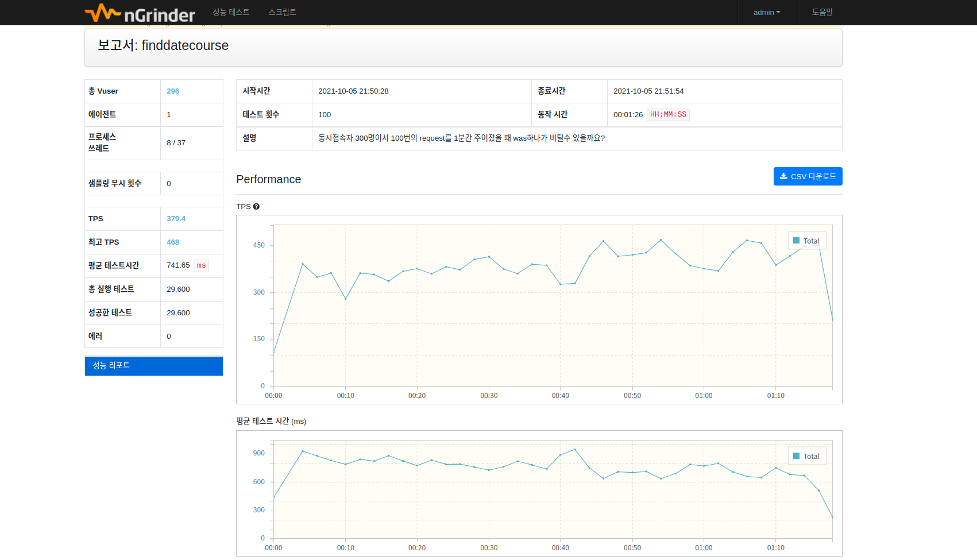Click the process/thread value 8 / 37
977x560 pixels.
pos(176,143)
